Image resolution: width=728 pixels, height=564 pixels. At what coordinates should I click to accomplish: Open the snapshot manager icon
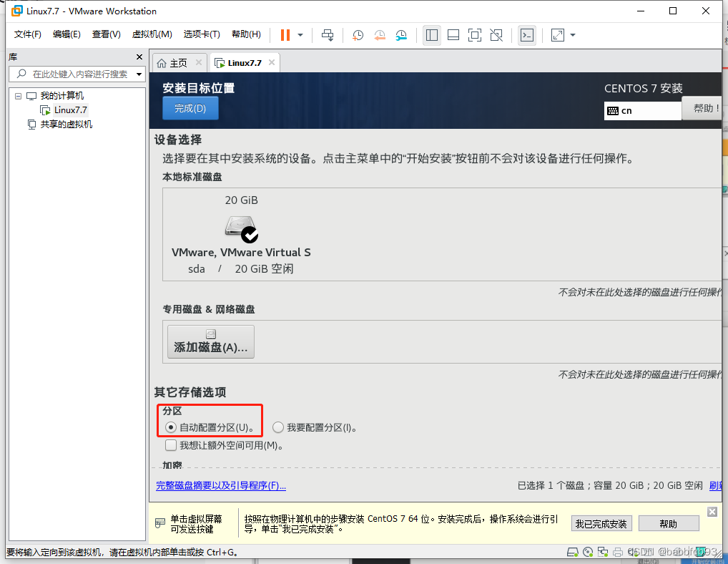pos(401,35)
